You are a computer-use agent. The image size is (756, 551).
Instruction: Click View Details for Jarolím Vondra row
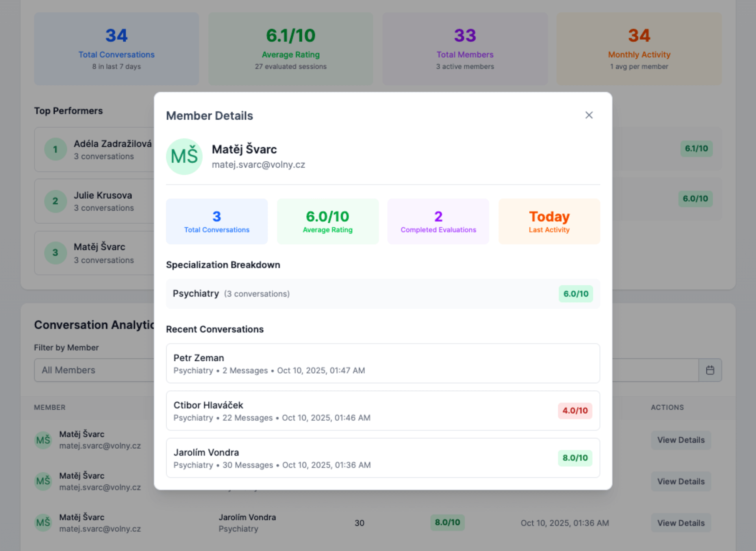click(x=680, y=523)
